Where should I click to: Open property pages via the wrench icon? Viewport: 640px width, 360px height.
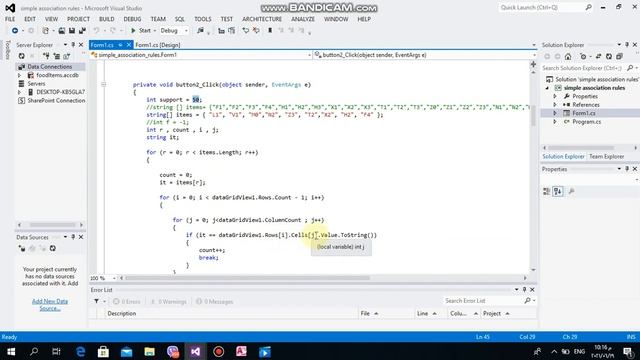pyautogui.click(x=571, y=191)
